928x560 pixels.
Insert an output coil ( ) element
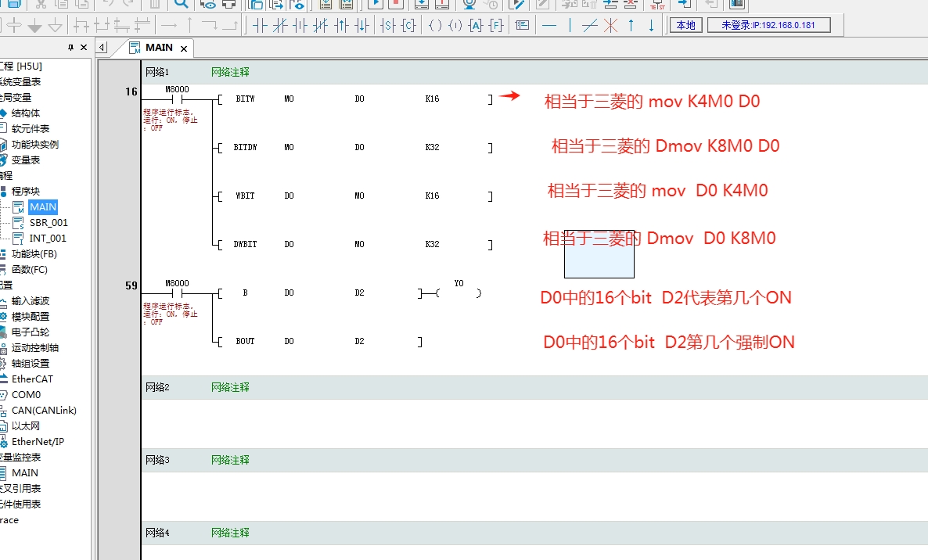pyautogui.click(x=435, y=25)
